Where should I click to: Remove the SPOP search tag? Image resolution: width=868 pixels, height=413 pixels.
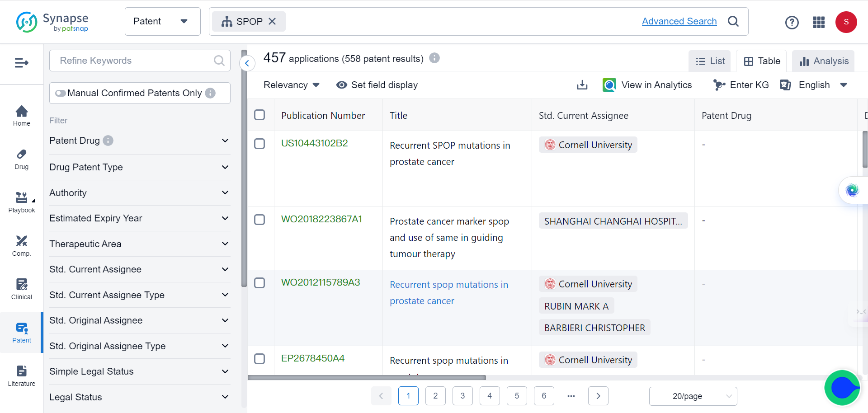tap(272, 21)
